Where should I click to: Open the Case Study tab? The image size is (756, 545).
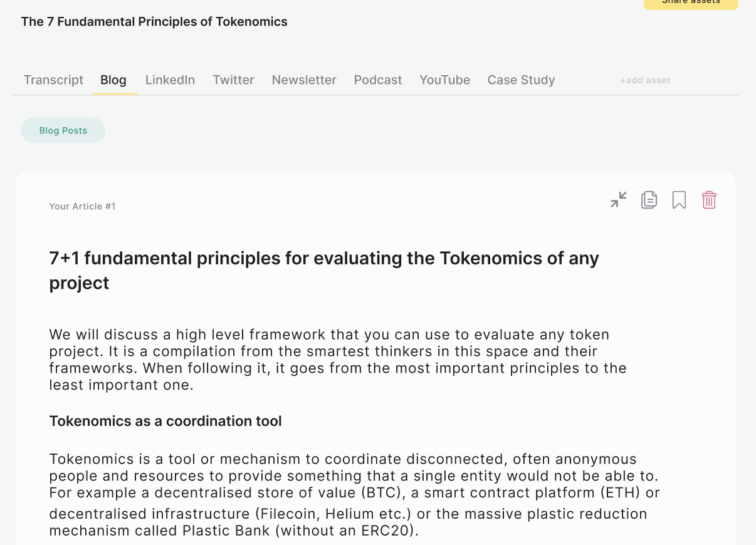(521, 80)
